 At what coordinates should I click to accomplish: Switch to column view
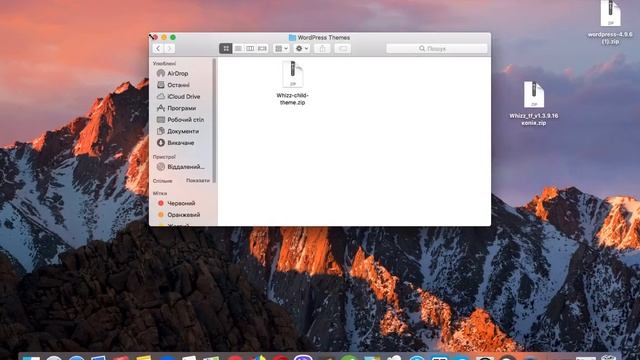click(x=250, y=49)
